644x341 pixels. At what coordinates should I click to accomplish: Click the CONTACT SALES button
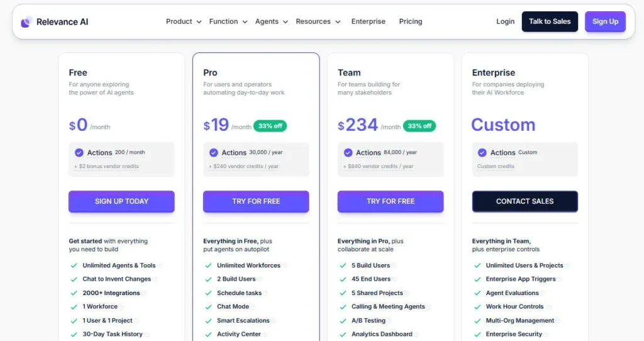click(x=525, y=201)
